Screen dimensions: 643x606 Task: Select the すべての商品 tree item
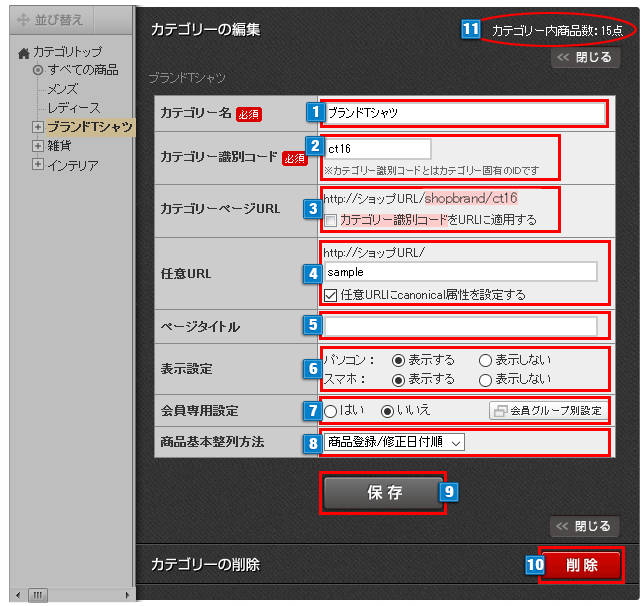82,70
